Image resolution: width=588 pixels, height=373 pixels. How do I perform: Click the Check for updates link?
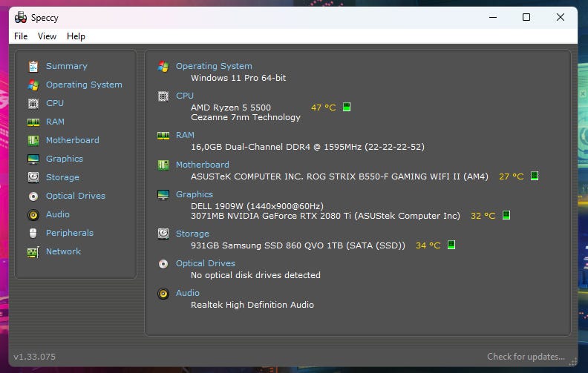point(526,357)
